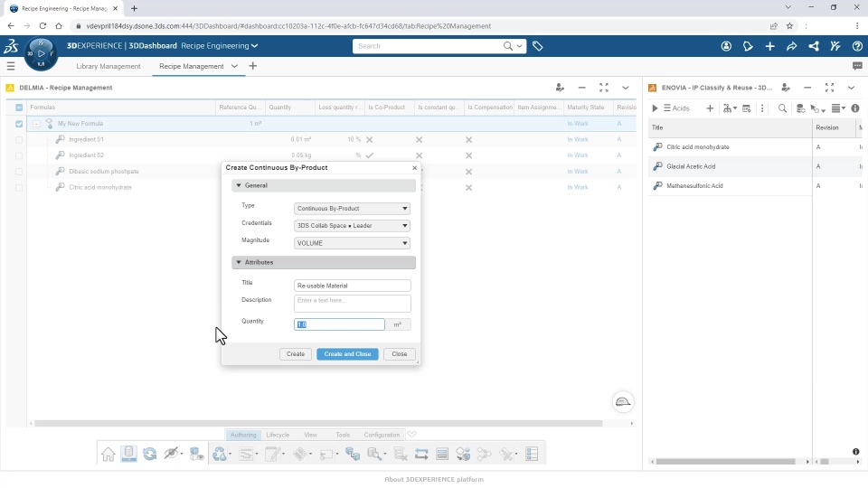Click the Home icon in bottom toolbar

[x=108, y=455]
